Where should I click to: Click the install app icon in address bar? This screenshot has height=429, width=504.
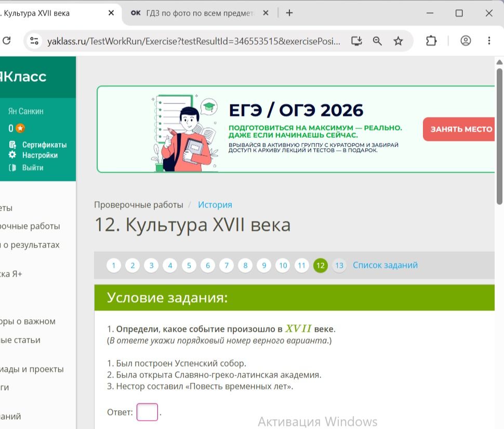(x=356, y=41)
